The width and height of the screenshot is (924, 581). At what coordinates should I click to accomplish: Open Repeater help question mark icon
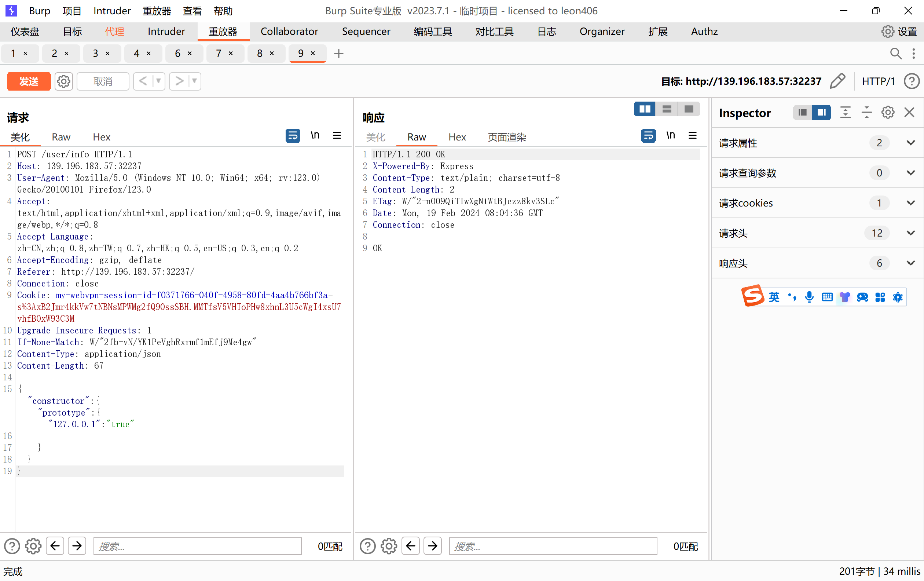[911, 81]
